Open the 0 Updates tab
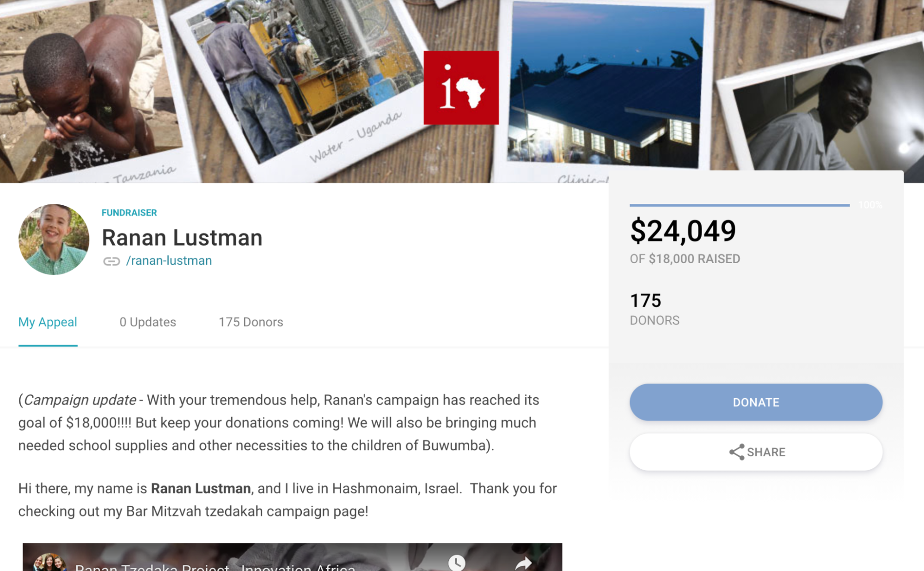The width and height of the screenshot is (924, 571). (x=148, y=322)
